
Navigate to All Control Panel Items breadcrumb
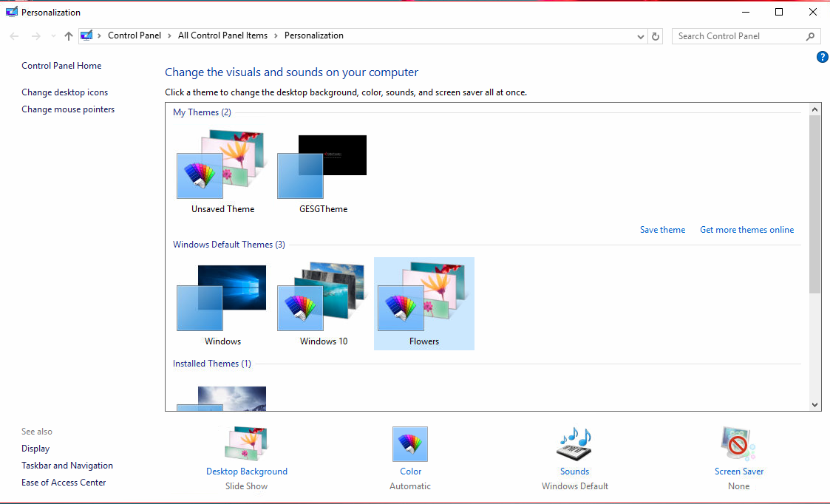click(x=223, y=35)
